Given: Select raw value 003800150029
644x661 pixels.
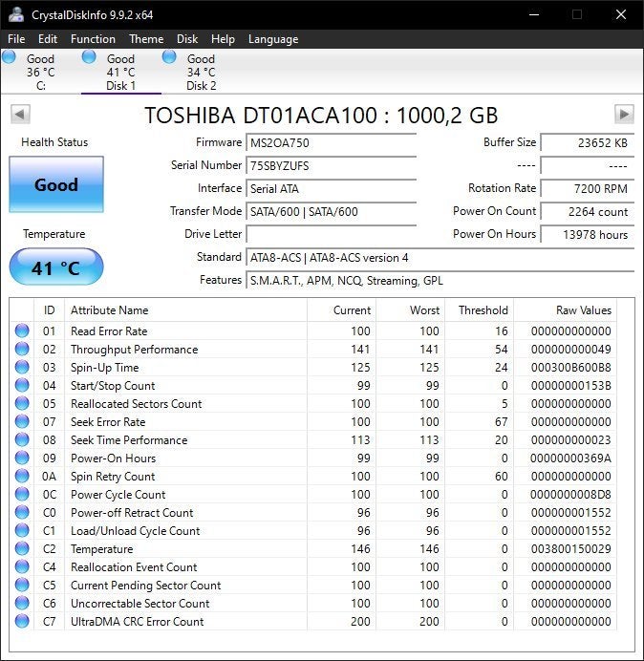Looking at the screenshot, I should click(x=571, y=549).
